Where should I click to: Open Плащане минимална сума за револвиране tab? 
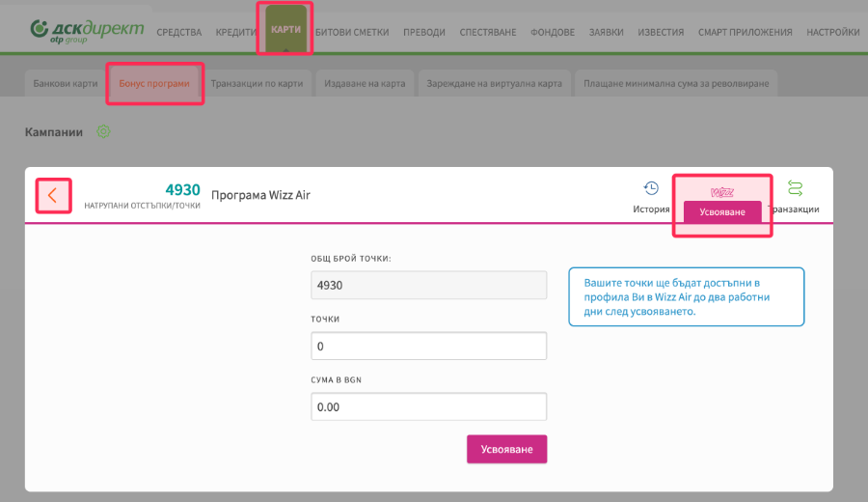click(676, 83)
